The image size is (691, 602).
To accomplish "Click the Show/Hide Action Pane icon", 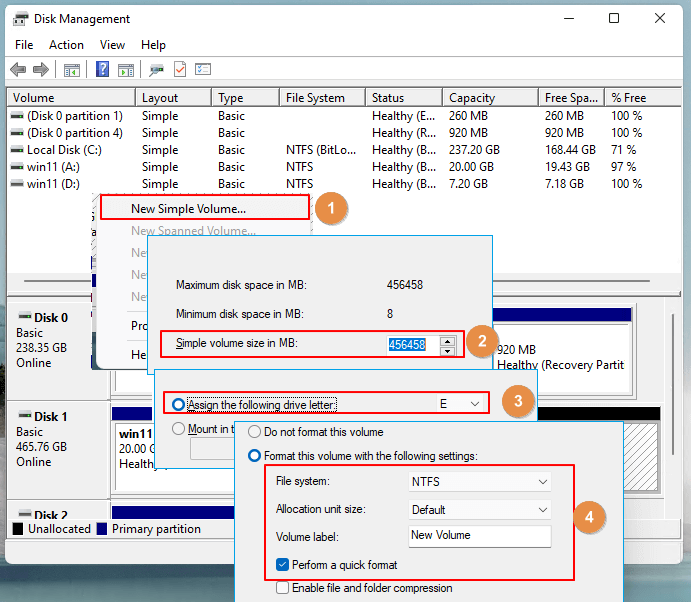I will [126, 70].
